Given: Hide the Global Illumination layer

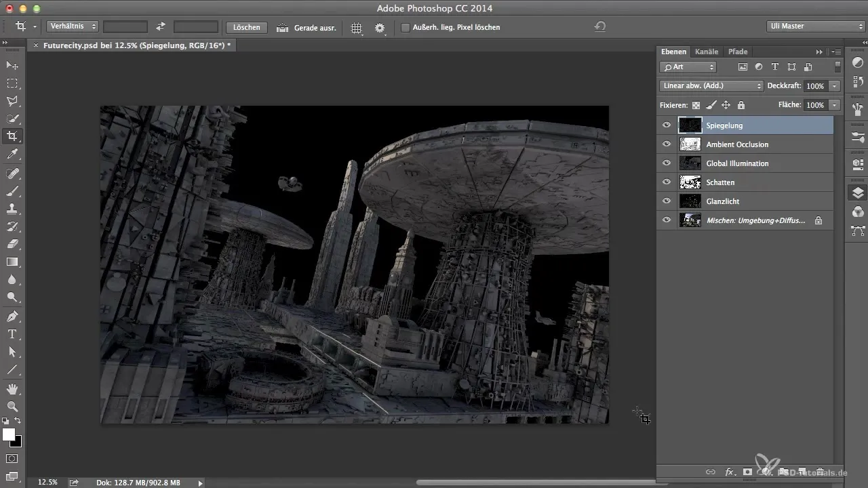Looking at the screenshot, I should [x=667, y=163].
